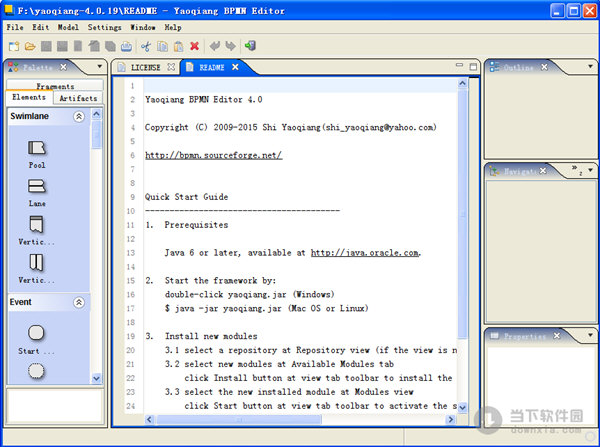Open the Palette view menu dropdown
Image resolution: width=600 pixels, height=447 pixels.
coord(99,66)
